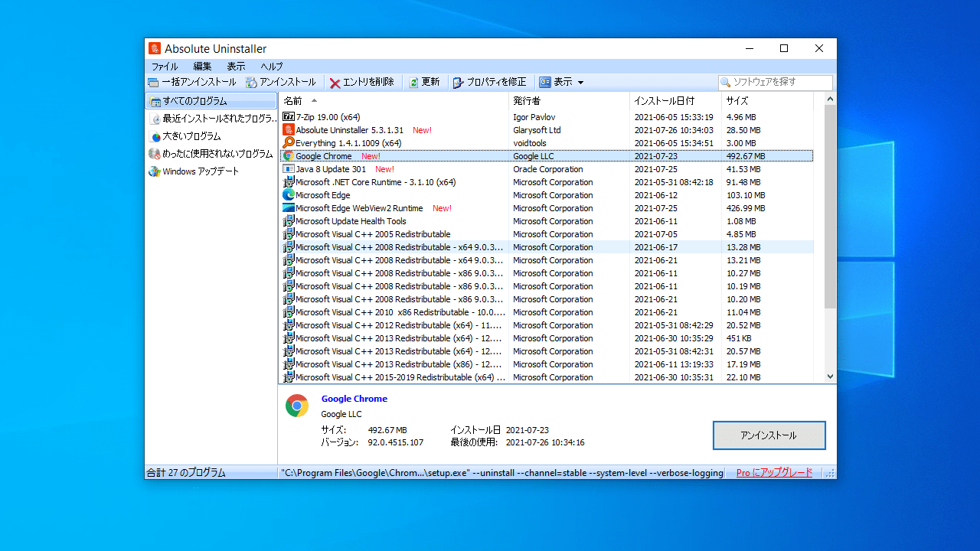
Task: Open the ファイル menu
Action: [165, 67]
